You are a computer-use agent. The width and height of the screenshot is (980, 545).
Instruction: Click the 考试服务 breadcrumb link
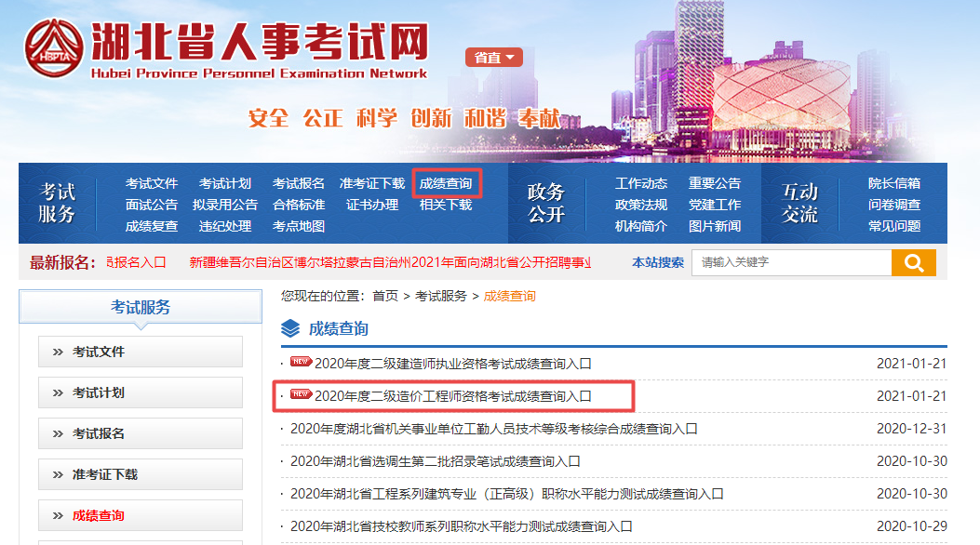point(440,296)
